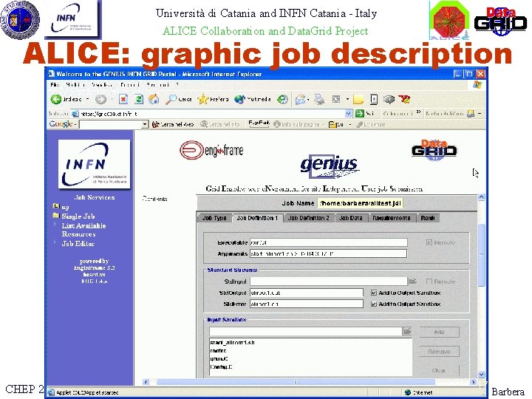
Task: Switch to the Job Data tab
Action: 350,218
